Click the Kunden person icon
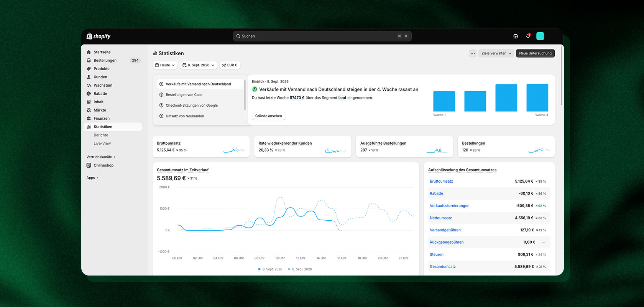Viewport: 644px width, 307px height. click(x=89, y=77)
